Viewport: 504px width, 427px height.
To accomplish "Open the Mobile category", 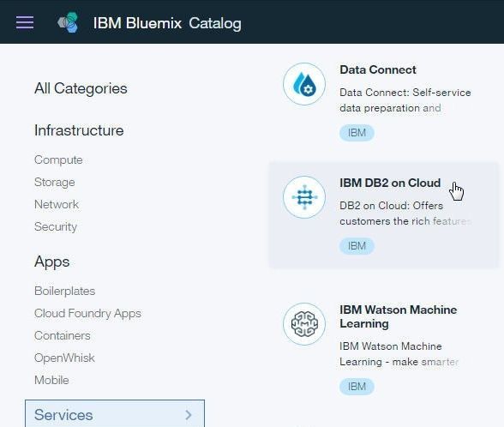I will [x=51, y=380].
